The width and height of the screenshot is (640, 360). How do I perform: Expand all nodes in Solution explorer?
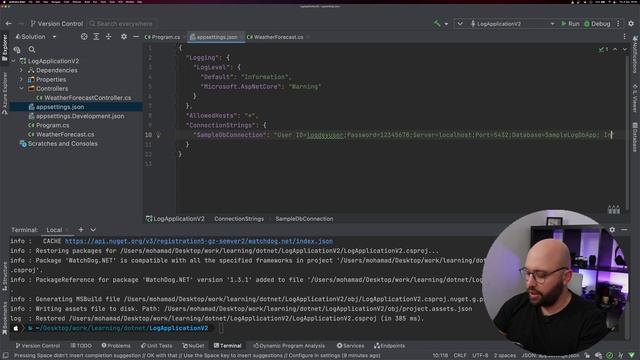coord(96,37)
